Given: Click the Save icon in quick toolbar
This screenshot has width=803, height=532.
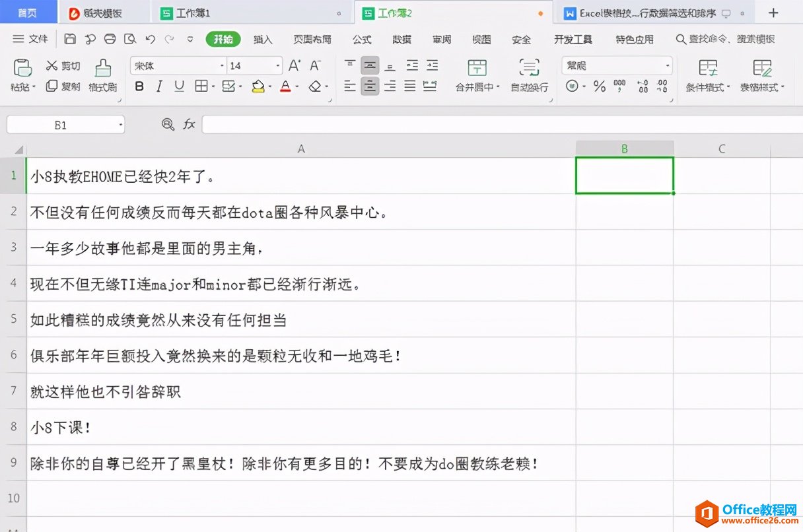Looking at the screenshot, I should click(70, 40).
